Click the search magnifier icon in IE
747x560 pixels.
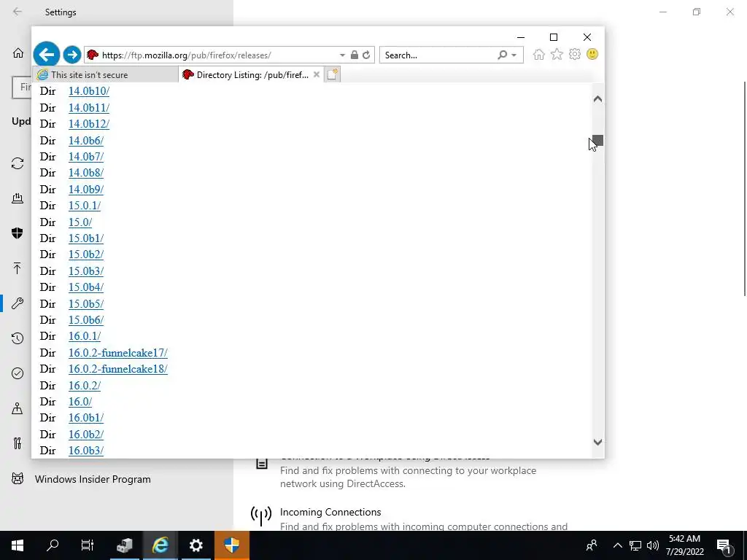pyautogui.click(x=502, y=55)
